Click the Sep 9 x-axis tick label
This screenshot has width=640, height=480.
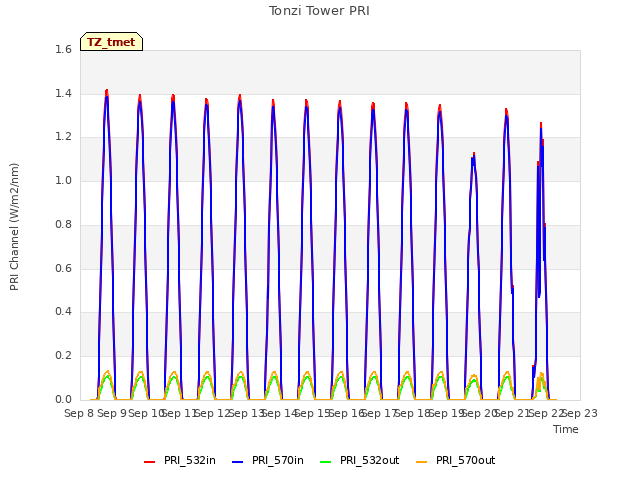(112, 413)
